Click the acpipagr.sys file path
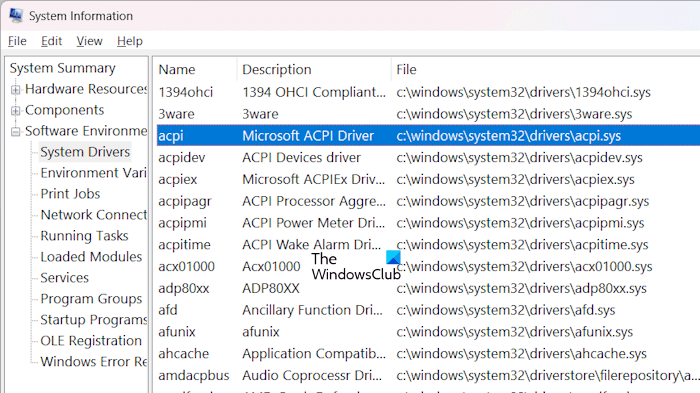This screenshot has width=700, height=393. (x=523, y=201)
